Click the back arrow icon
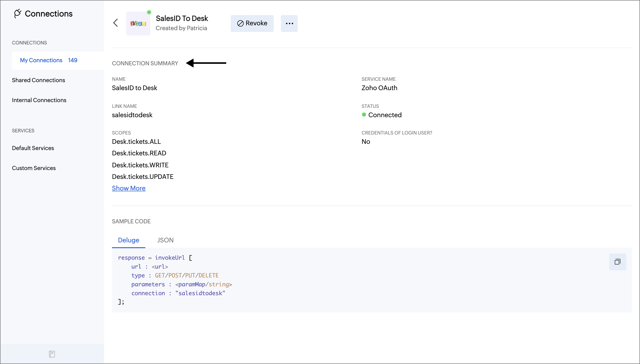The image size is (640, 364). pos(115,23)
